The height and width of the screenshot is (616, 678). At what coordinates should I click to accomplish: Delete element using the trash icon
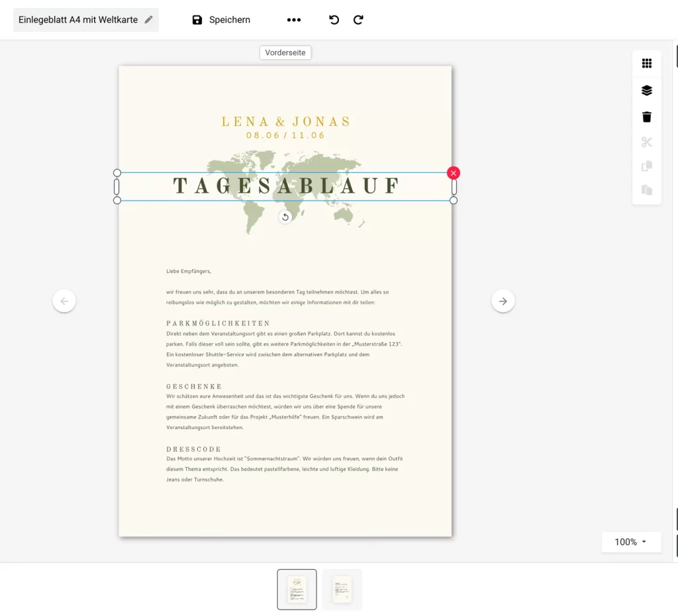point(647,116)
